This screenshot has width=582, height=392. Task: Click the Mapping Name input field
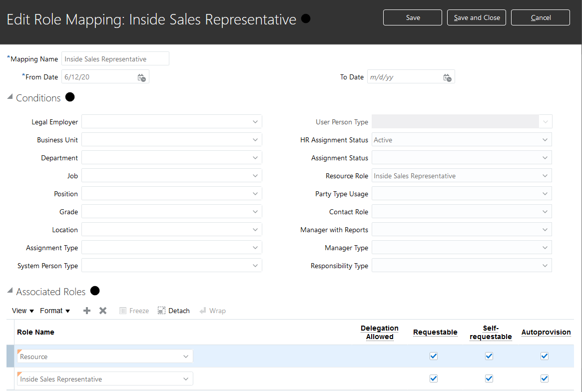(115, 59)
